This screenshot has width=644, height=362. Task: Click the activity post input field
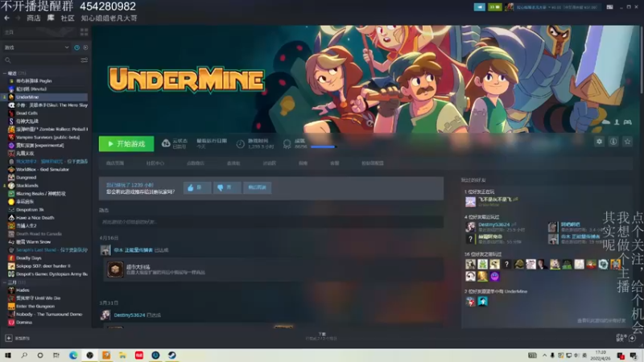tap(271, 222)
